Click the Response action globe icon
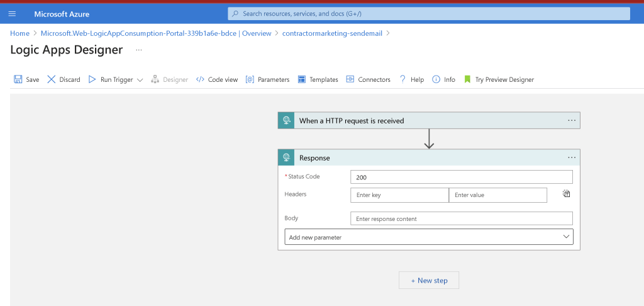This screenshot has width=644, height=306. (286, 157)
